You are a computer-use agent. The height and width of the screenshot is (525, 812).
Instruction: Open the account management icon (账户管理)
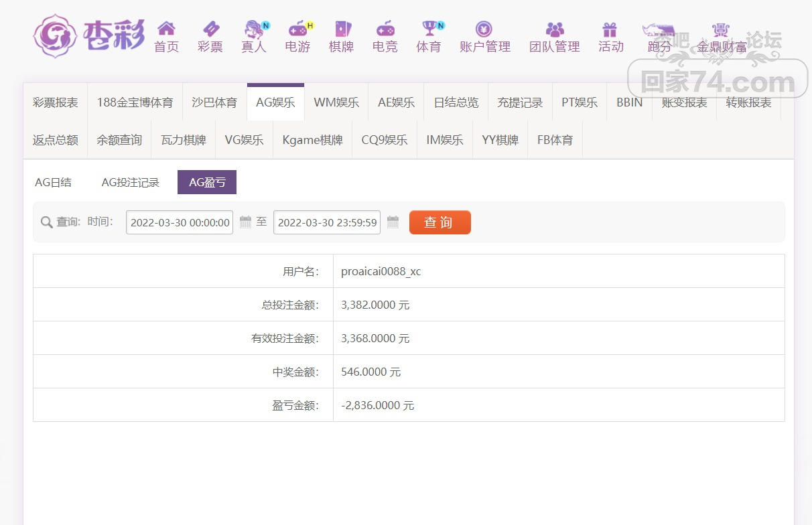[484, 29]
